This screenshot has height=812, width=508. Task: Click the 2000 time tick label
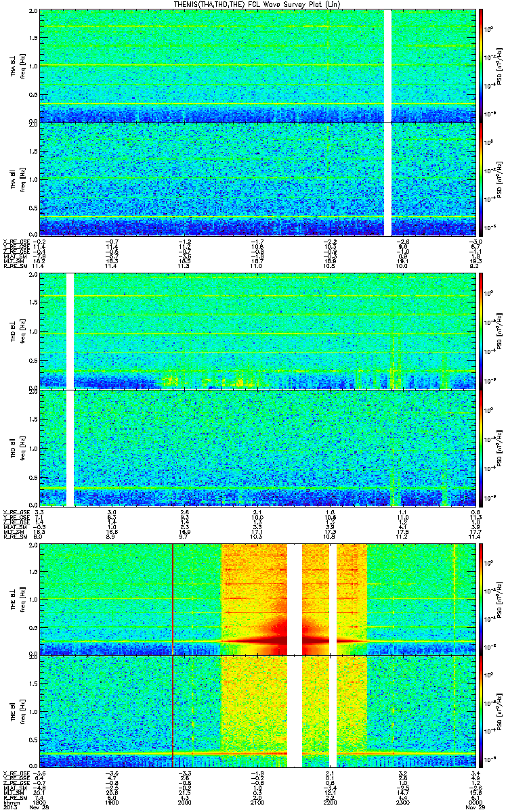pyautogui.click(x=184, y=803)
